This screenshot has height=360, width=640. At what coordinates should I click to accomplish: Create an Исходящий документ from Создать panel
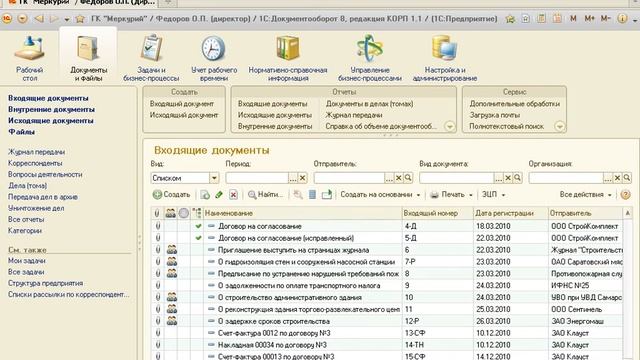[x=184, y=115]
